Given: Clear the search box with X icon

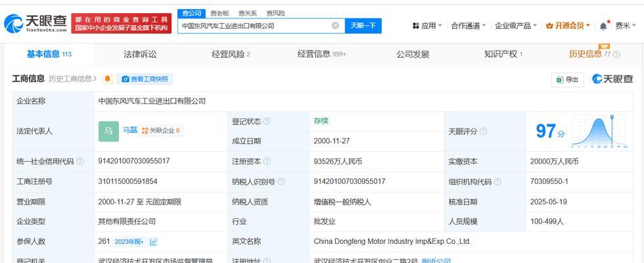Looking at the screenshot, I should tap(335, 26).
